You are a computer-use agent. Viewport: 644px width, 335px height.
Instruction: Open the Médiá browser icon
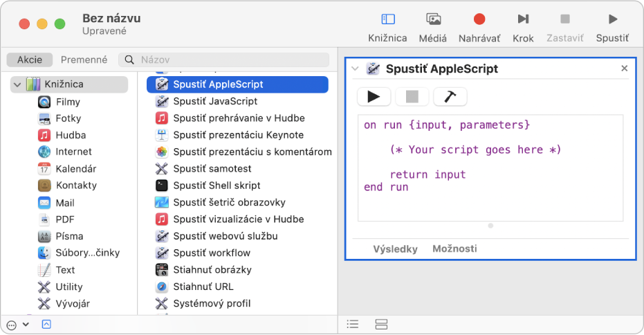[x=434, y=20]
